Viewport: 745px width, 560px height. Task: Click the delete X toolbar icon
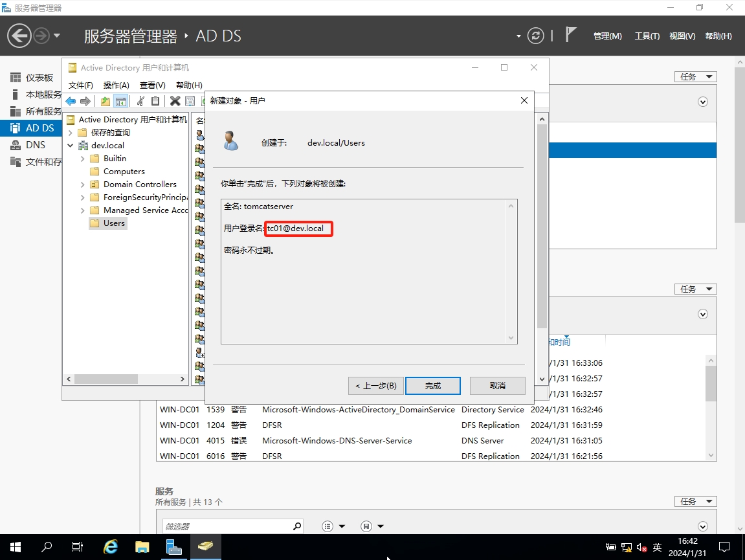[x=175, y=101]
